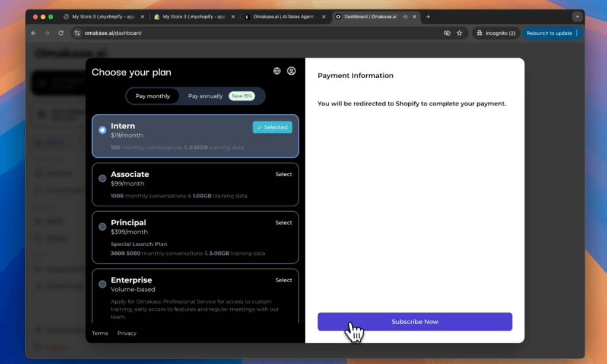Choose the Principal plan radio button
Screen dimensions: 607x364
click(103, 227)
